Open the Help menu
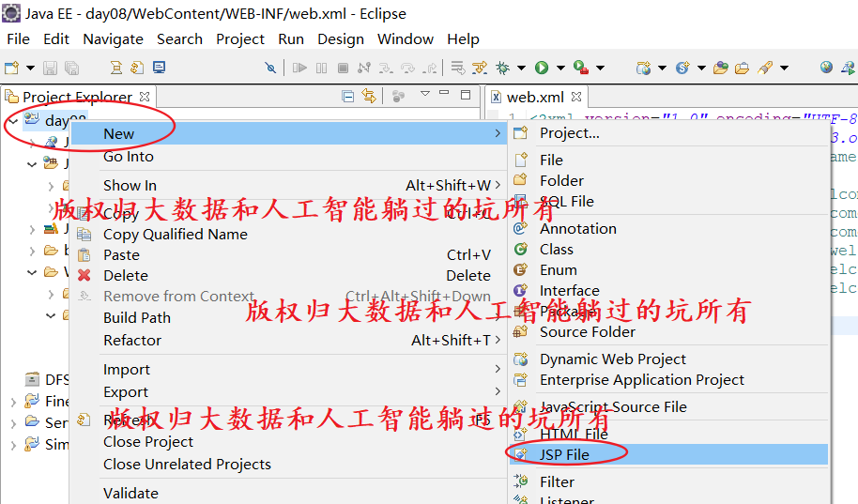 463,39
